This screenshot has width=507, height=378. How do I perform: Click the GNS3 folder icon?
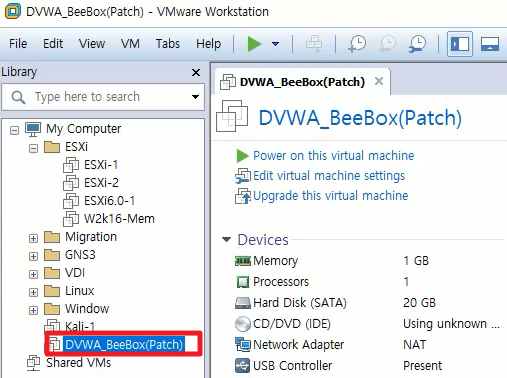[52, 255]
